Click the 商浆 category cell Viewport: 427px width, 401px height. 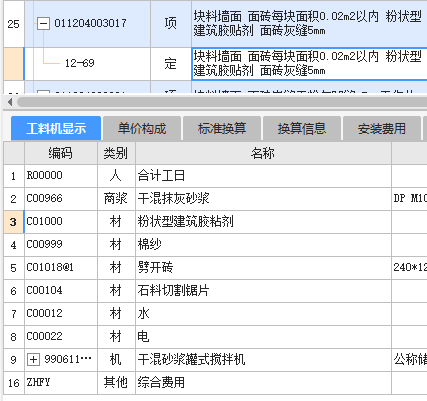pos(116,199)
